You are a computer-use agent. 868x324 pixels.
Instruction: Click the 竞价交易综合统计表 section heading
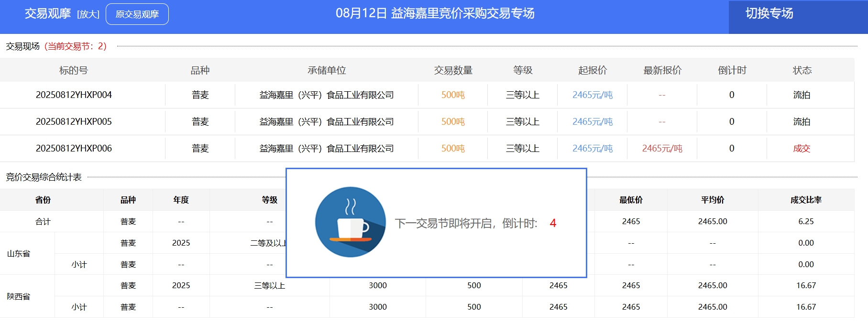tap(44, 177)
